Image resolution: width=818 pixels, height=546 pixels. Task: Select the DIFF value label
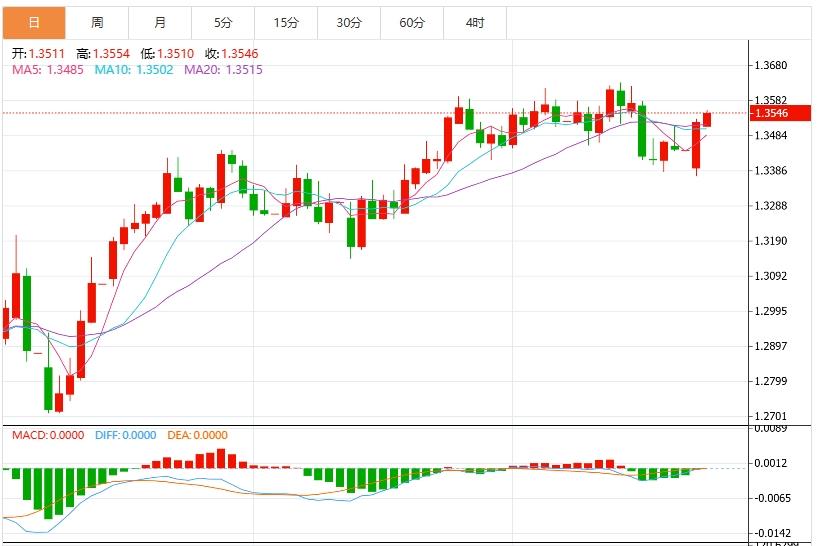[126, 435]
